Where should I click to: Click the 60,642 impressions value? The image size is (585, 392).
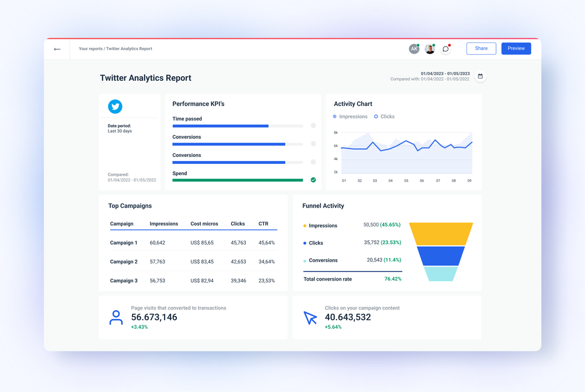[157, 243]
